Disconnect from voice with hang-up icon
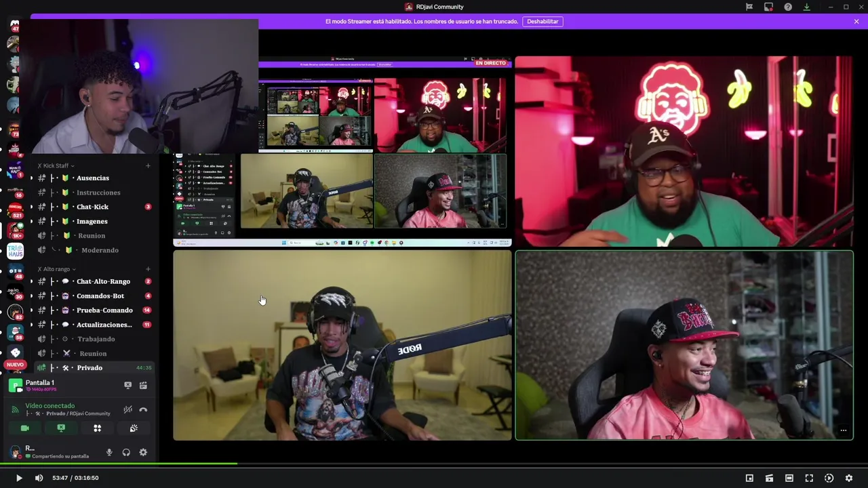868x488 pixels. (x=143, y=409)
